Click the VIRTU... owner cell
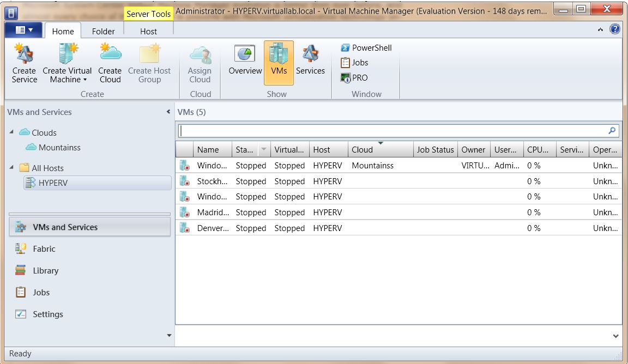The image size is (628, 364). point(475,166)
